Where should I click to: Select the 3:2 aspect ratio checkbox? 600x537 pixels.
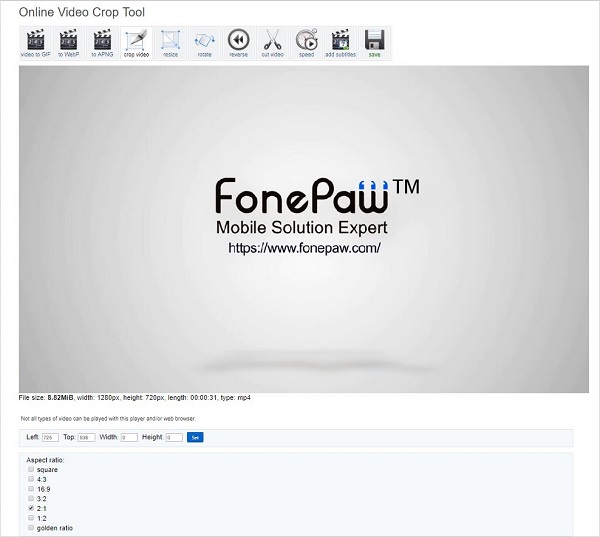[31, 498]
